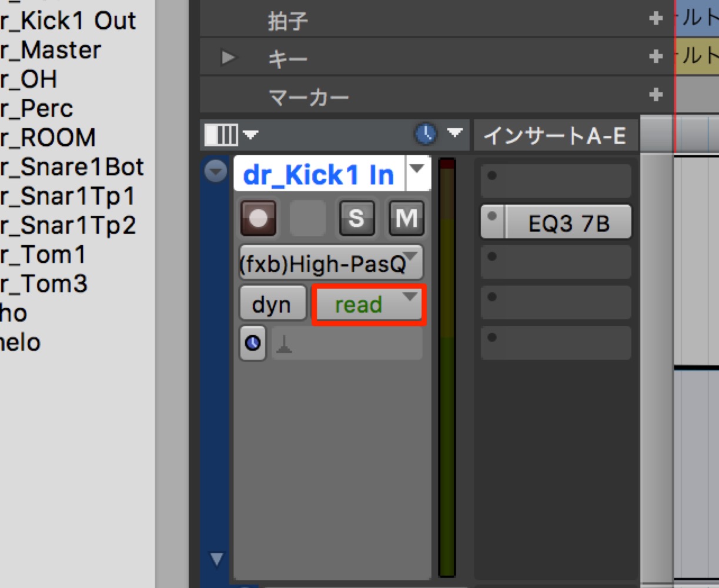Add a key change with キー plus
The height and width of the screenshot is (588, 719).
click(x=656, y=56)
